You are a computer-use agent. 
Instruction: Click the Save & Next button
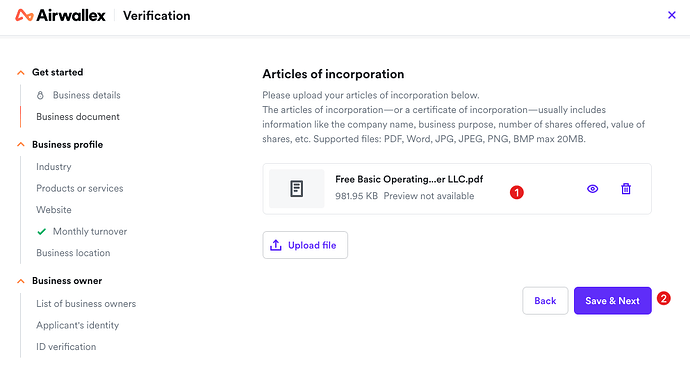(613, 301)
